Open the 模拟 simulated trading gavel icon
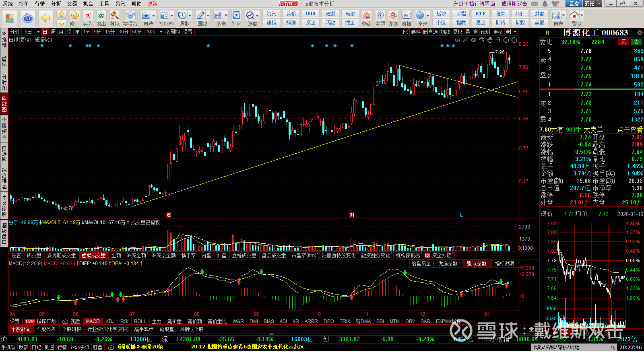Image resolution: width=644 pixels, height=352 pixels. pyautogui.click(x=115, y=16)
